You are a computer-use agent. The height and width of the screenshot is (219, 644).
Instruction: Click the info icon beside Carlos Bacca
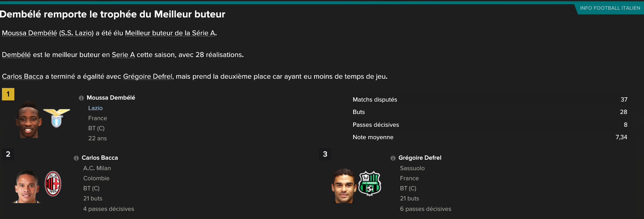76,158
